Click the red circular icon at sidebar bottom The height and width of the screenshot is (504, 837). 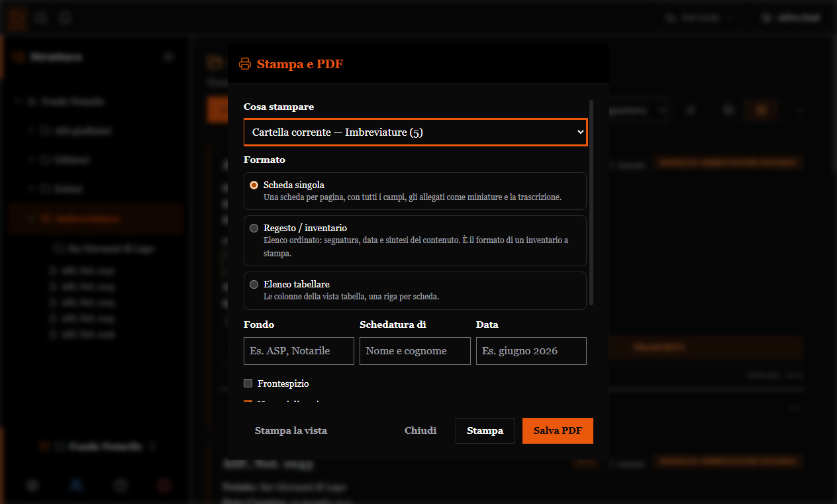pos(164,485)
